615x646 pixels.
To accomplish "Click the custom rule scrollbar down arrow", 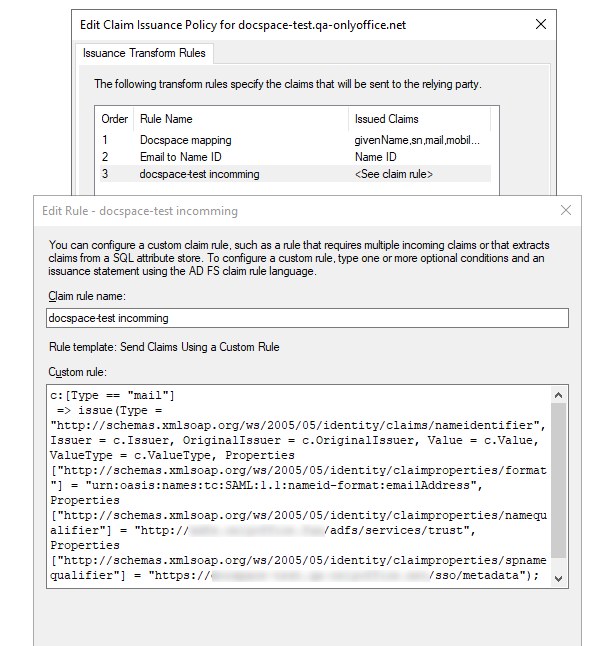I will [559, 578].
